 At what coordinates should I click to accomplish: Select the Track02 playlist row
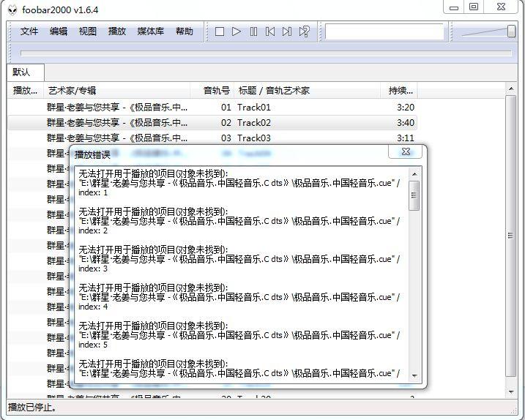[x=212, y=123]
